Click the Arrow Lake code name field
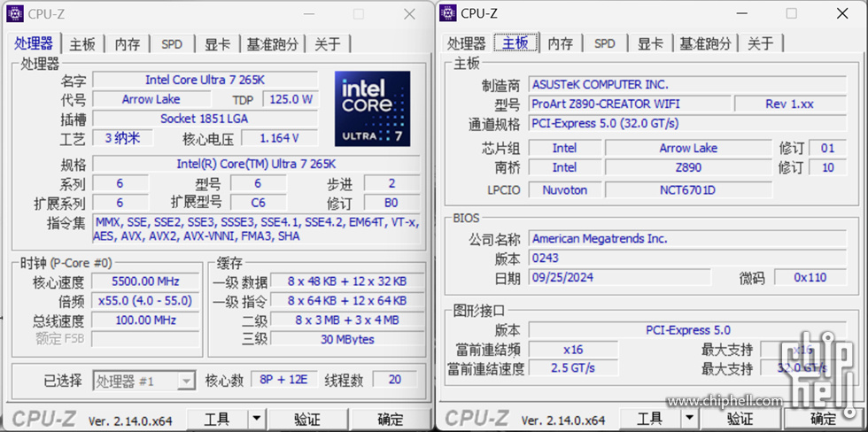The width and height of the screenshot is (868, 432). (x=151, y=99)
